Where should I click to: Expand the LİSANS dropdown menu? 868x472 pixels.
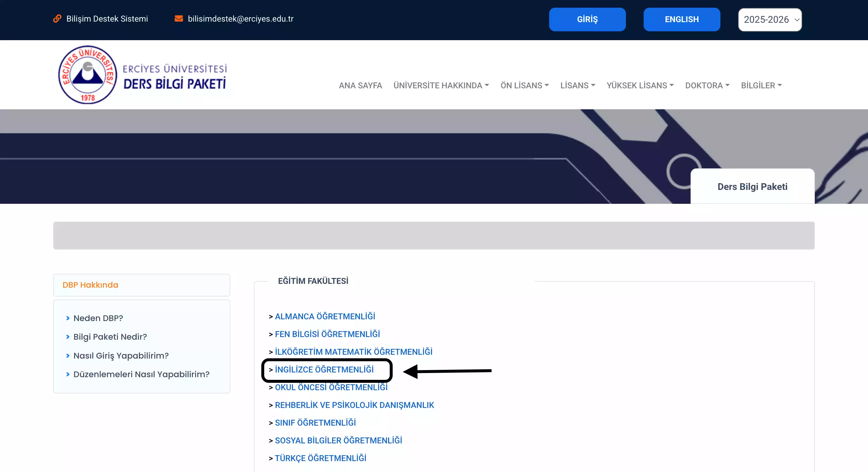(577, 86)
